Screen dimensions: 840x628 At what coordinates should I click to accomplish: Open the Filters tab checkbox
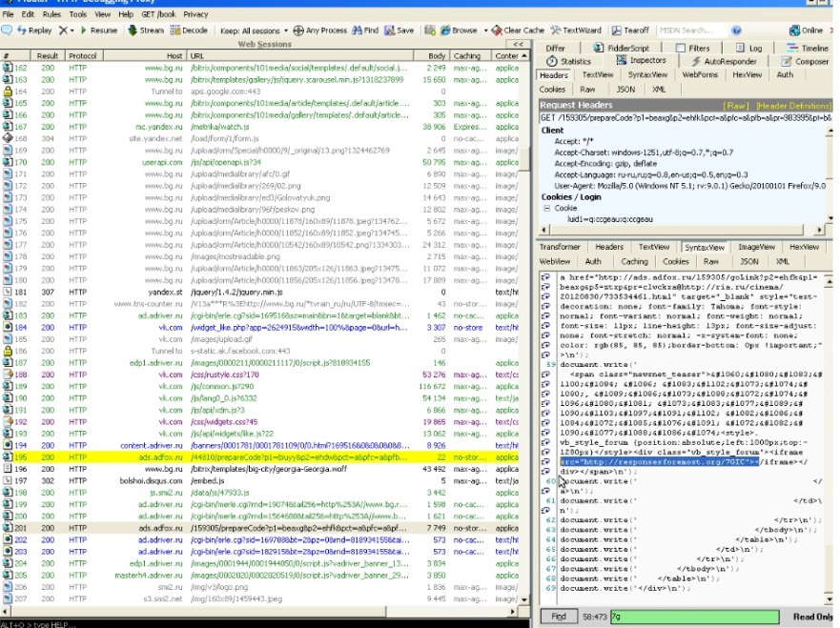click(679, 48)
